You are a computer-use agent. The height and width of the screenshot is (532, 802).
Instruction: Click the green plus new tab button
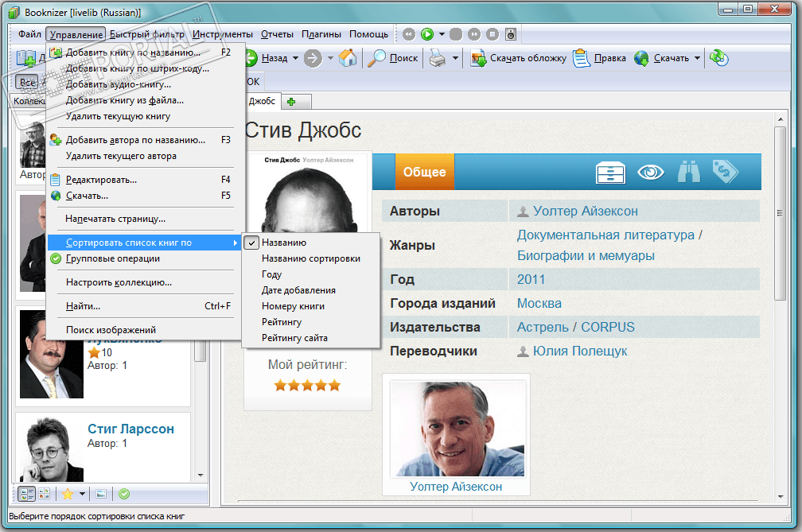(x=291, y=102)
